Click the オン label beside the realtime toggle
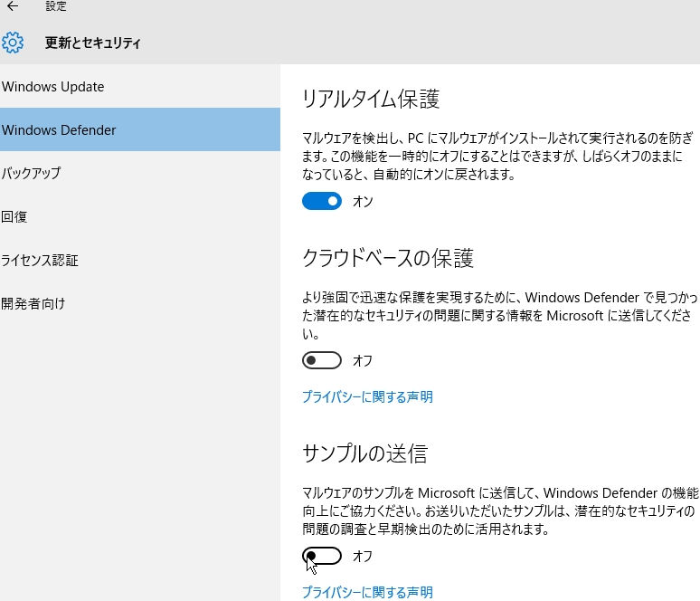 pyautogui.click(x=363, y=202)
